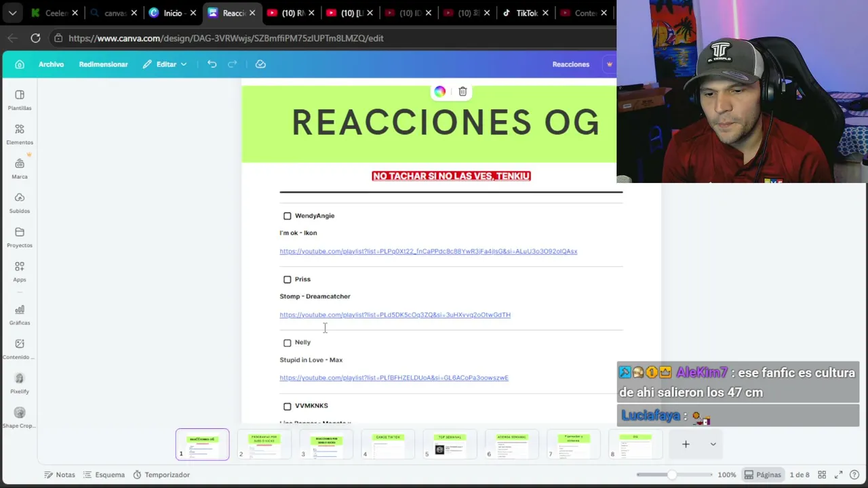Open the Apps panel
The width and height of the screenshot is (868, 488).
[x=20, y=272]
